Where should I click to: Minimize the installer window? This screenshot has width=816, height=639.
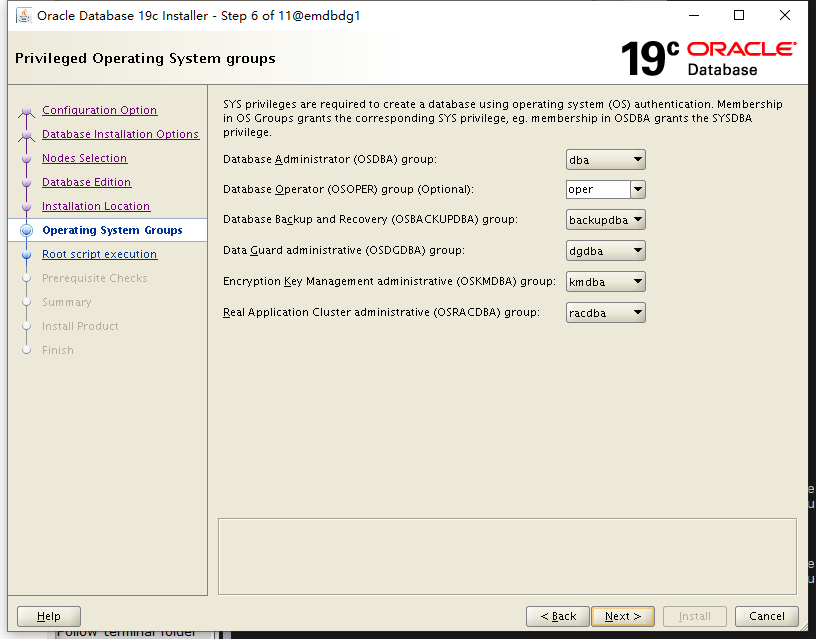coord(694,15)
